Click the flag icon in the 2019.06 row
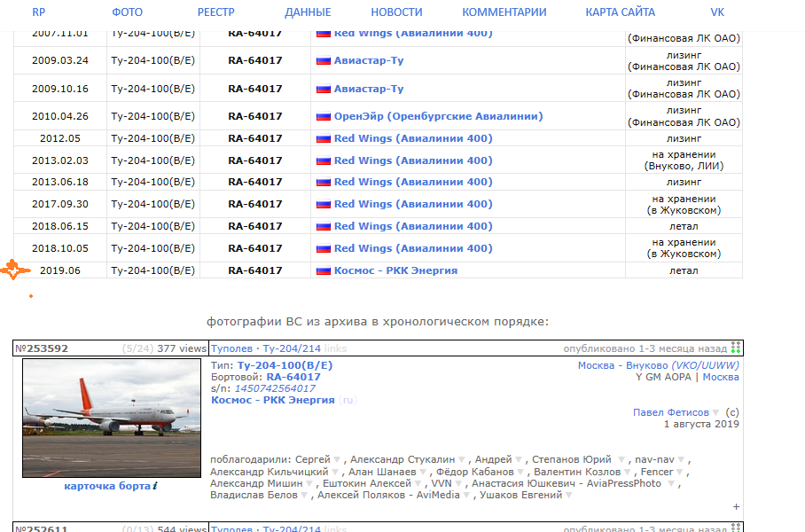This screenshot has width=805, height=532. [x=324, y=270]
